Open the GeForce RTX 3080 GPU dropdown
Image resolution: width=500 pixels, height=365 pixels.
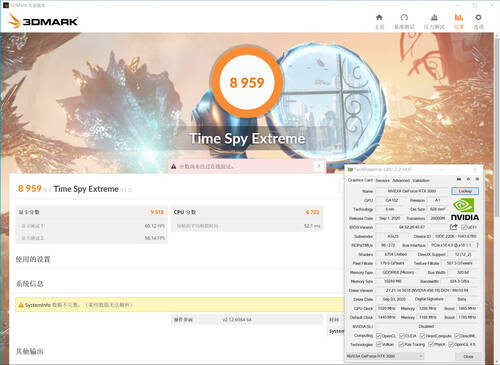coord(385,356)
